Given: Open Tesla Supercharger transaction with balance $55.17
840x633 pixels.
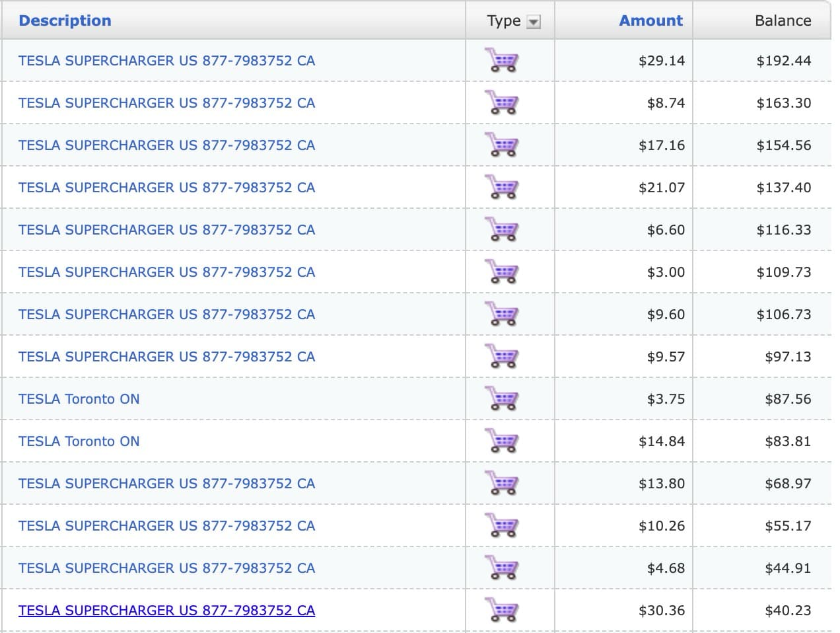Looking at the screenshot, I should 166,526.
